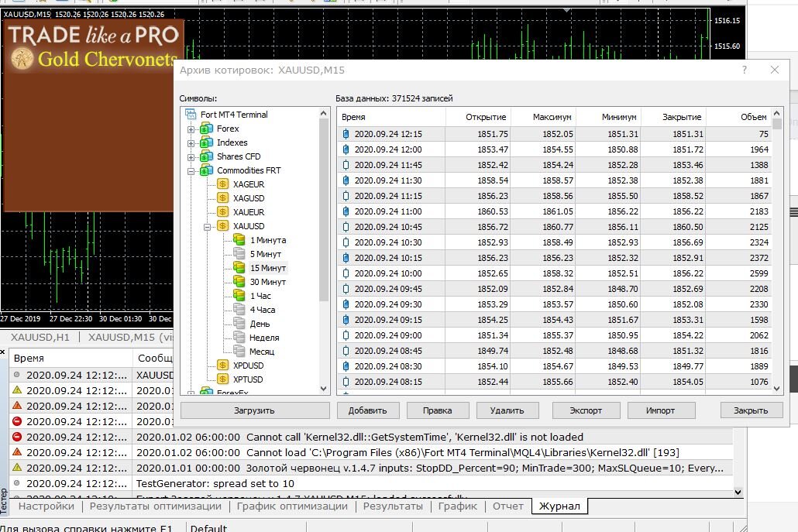
Task: Click the Импорт button
Action: point(661,410)
